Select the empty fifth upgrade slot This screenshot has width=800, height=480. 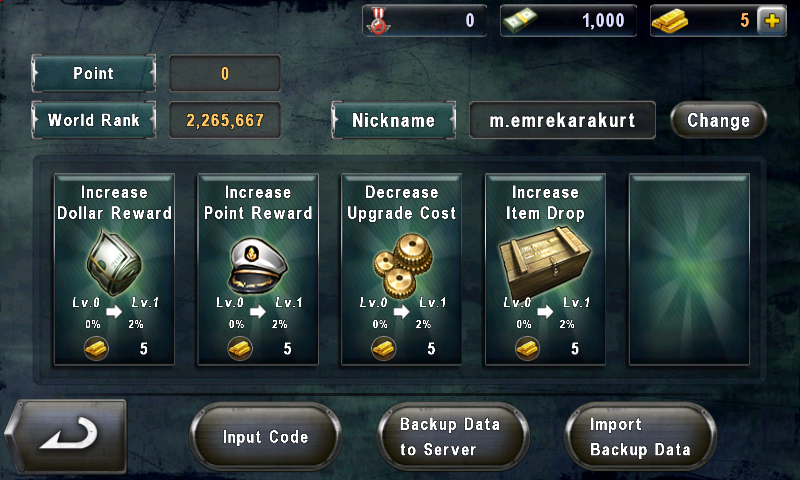(689, 269)
